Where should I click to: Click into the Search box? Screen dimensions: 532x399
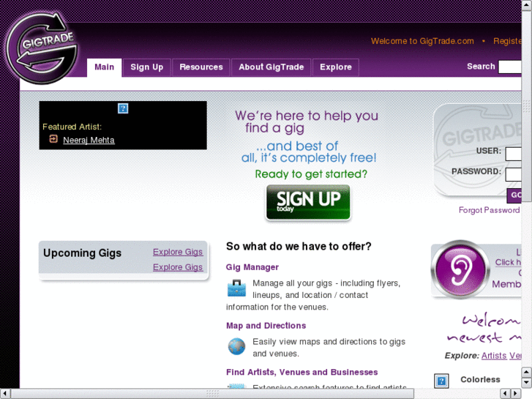[x=509, y=67]
